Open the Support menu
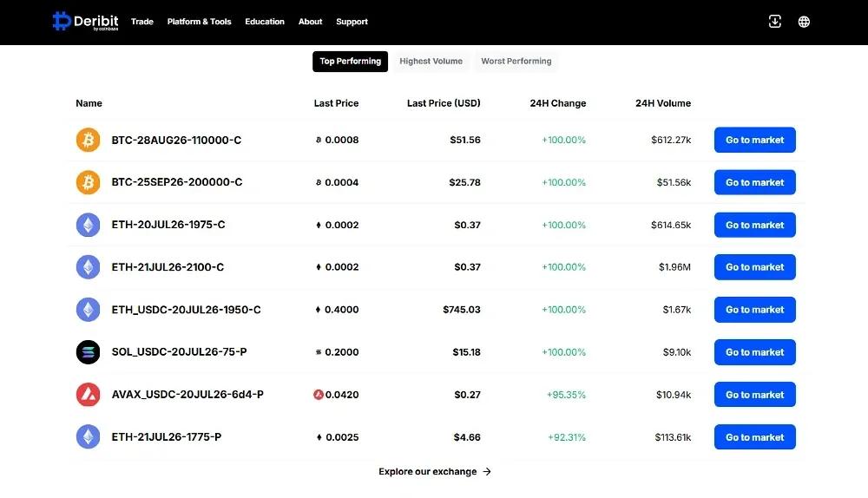The image size is (868, 498). tap(352, 22)
